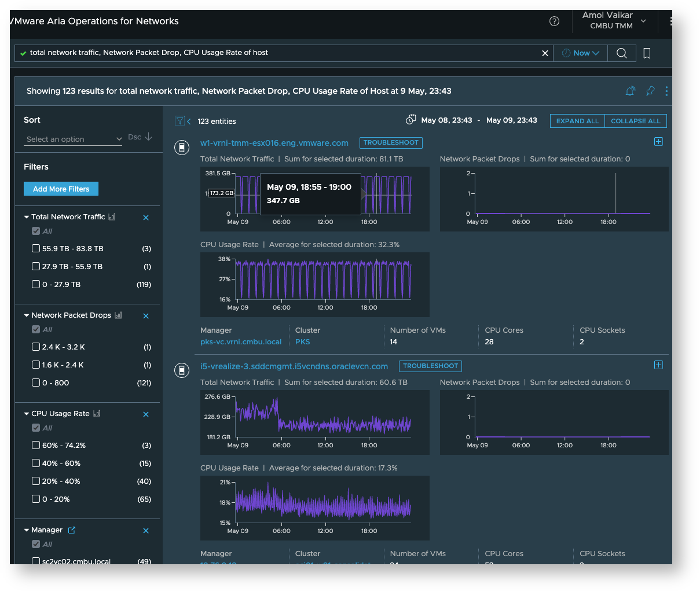Click i5-vrealize-3 CPU Usage Rate chart
The width and height of the screenshot is (700, 592).
coord(315,508)
